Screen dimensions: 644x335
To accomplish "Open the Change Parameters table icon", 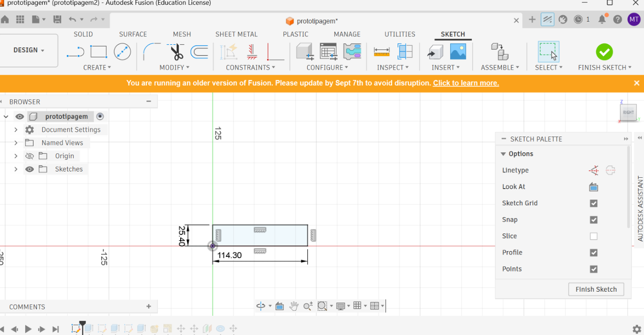I will pyautogui.click(x=328, y=52).
